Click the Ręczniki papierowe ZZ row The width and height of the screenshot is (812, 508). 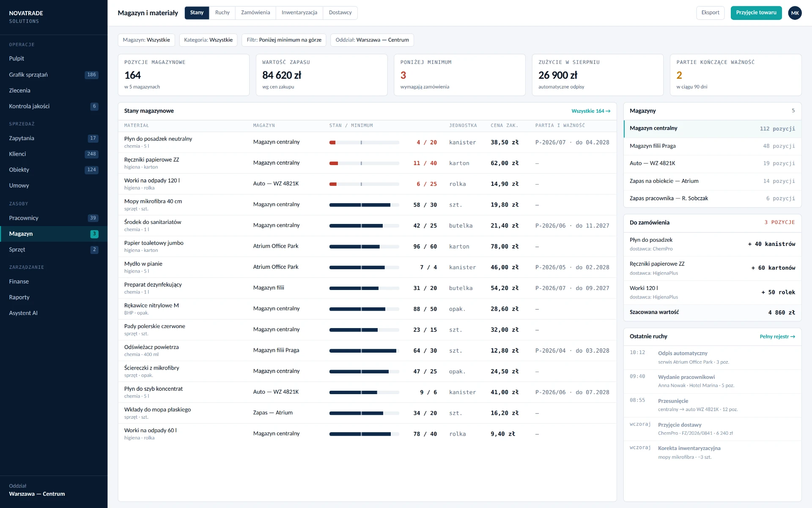pyautogui.click(x=367, y=163)
